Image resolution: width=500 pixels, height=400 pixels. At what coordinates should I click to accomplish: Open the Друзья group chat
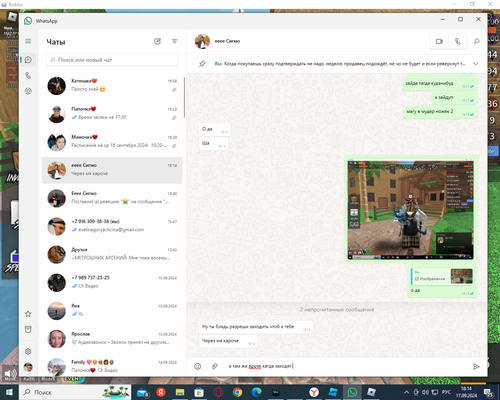[x=112, y=254]
